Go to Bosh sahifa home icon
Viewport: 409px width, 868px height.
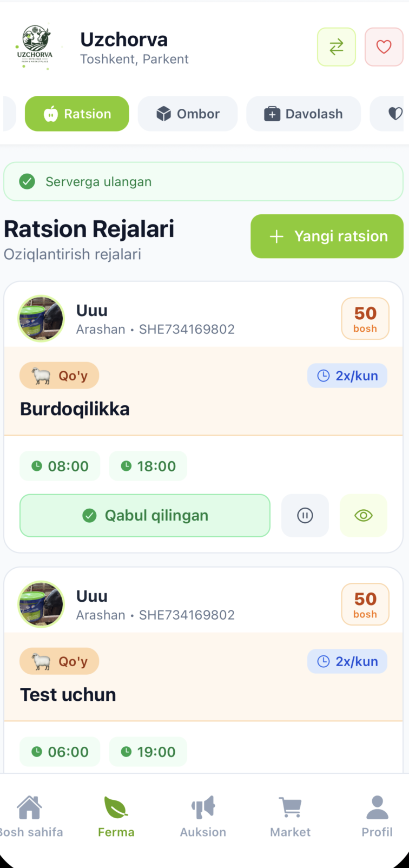[x=30, y=816]
